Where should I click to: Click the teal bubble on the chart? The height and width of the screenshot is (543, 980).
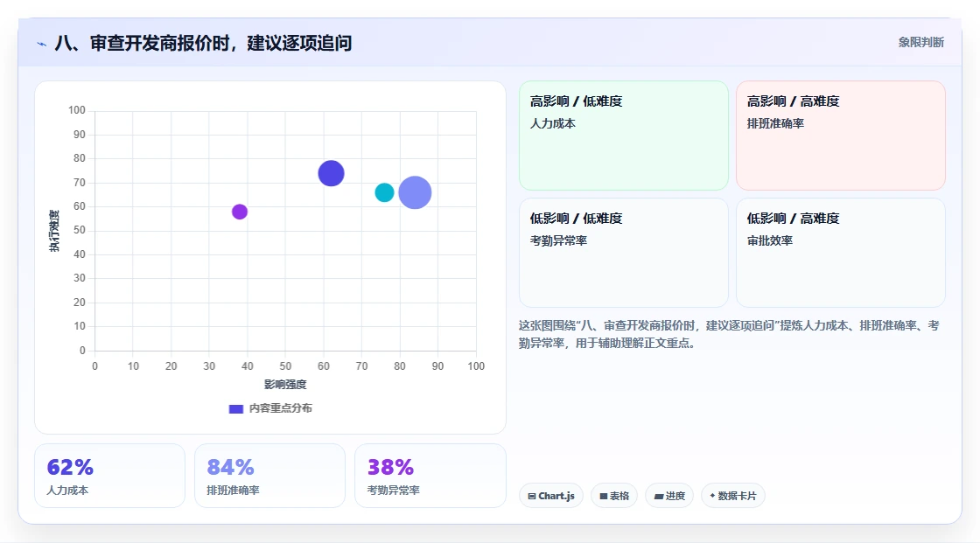tap(384, 192)
